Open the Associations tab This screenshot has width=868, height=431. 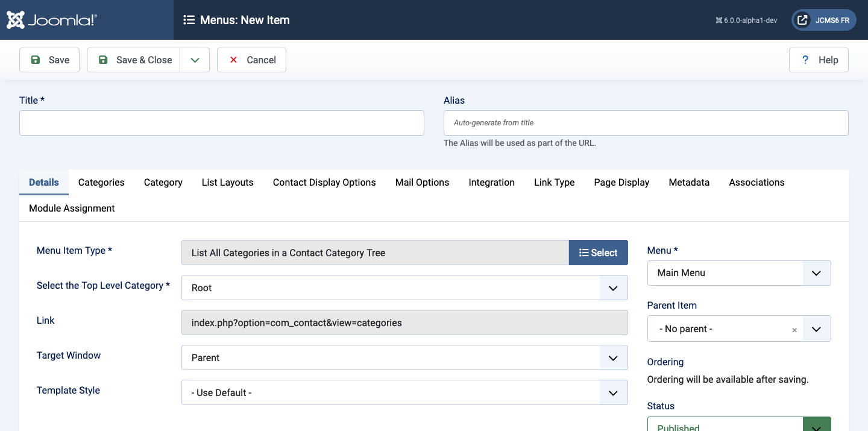click(756, 182)
